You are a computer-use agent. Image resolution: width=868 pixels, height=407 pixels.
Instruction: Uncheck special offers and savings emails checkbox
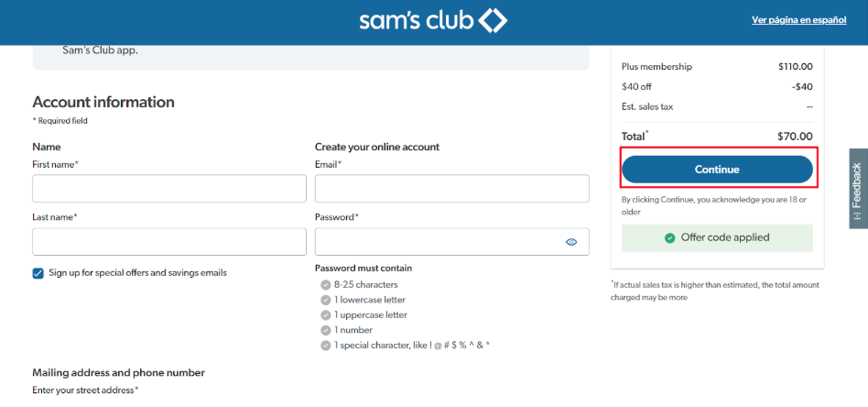point(38,273)
